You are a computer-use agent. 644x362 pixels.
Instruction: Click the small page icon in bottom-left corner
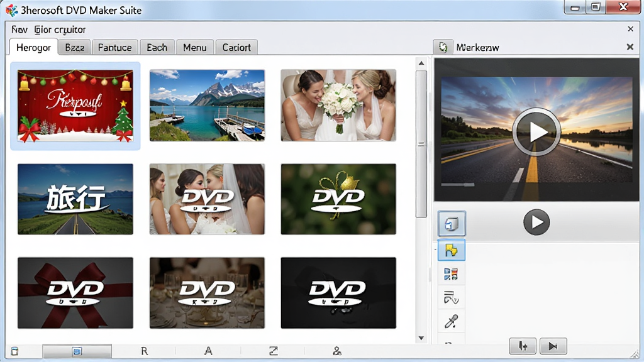point(15,351)
